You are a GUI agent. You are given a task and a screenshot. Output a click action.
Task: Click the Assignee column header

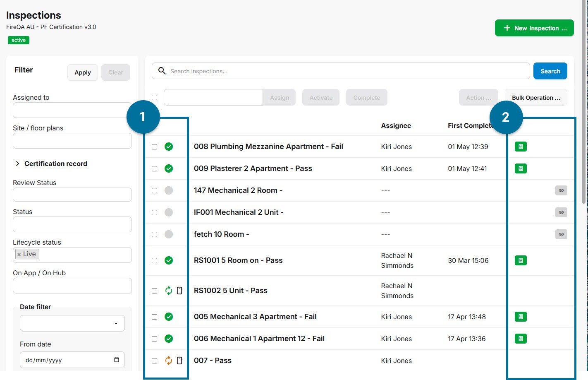[x=396, y=125]
